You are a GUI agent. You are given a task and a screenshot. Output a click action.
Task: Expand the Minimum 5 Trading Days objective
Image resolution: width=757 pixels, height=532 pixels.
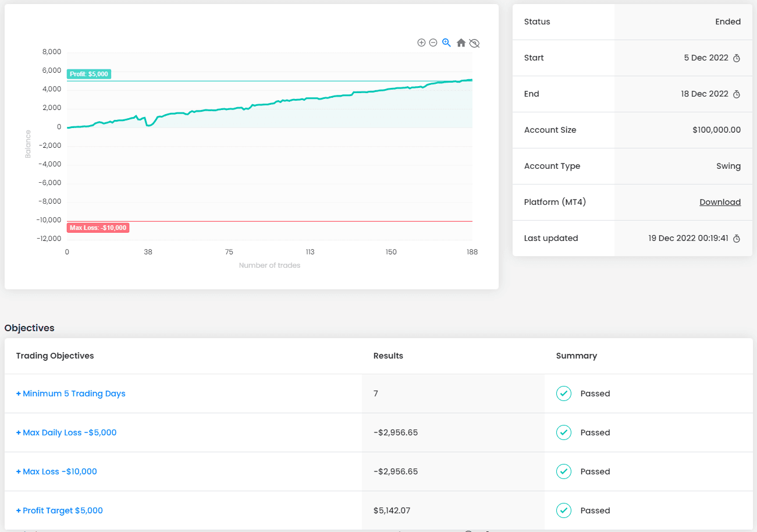(x=70, y=393)
